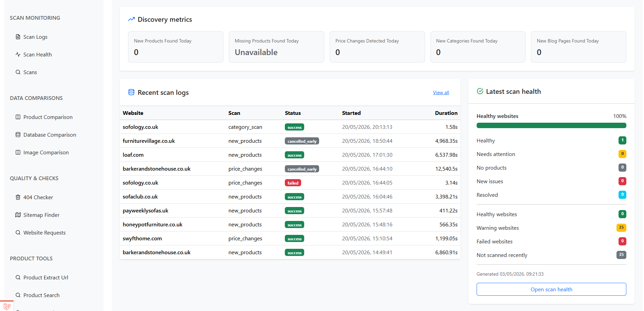The image size is (644, 311).
Task: Click the Scans magnifier icon
Action: (18, 72)
